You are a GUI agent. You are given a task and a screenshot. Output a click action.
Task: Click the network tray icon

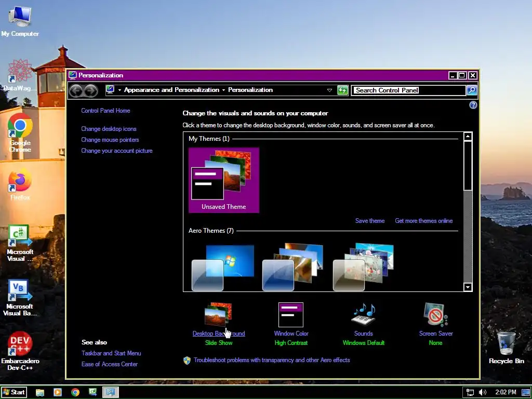coord(470,393)
